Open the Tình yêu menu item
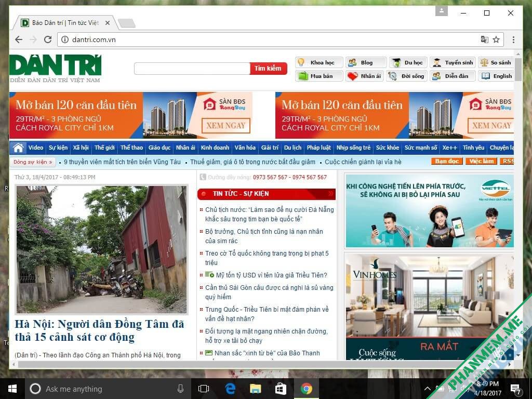Image resolution: width=532 pixels, height=399 pixels. pyautogui.click(x=474, y=148)
